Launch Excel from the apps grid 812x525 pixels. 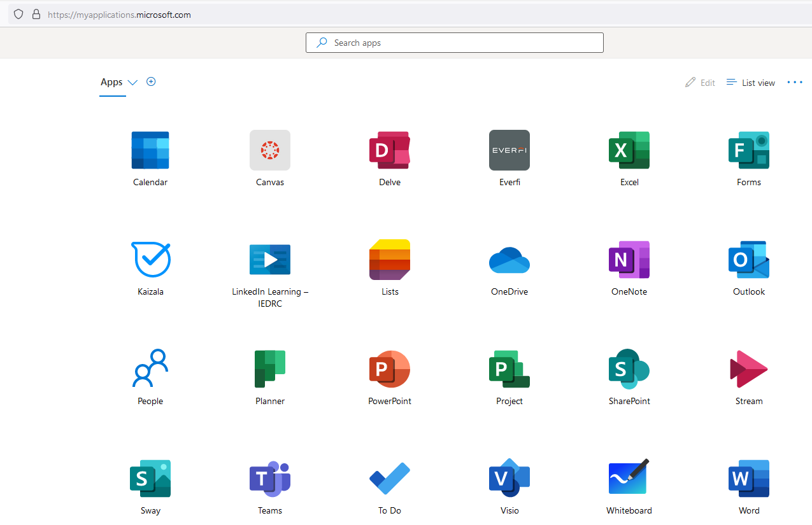(629, 150)
